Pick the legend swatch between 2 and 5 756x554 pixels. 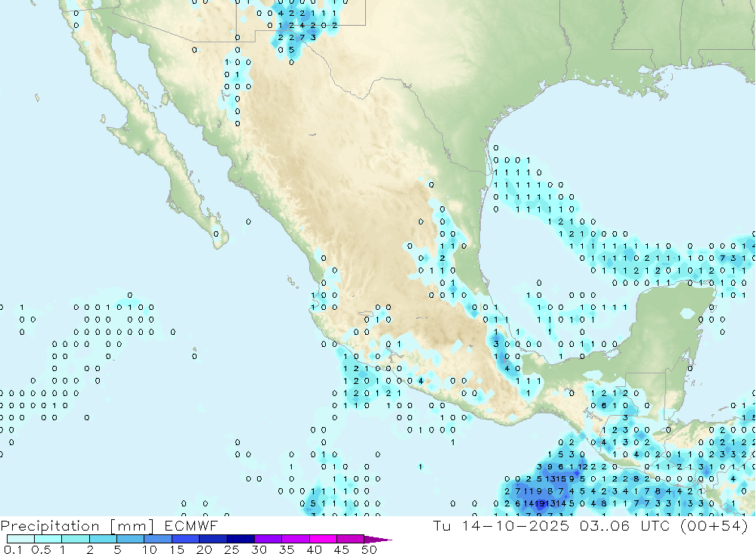103,539
